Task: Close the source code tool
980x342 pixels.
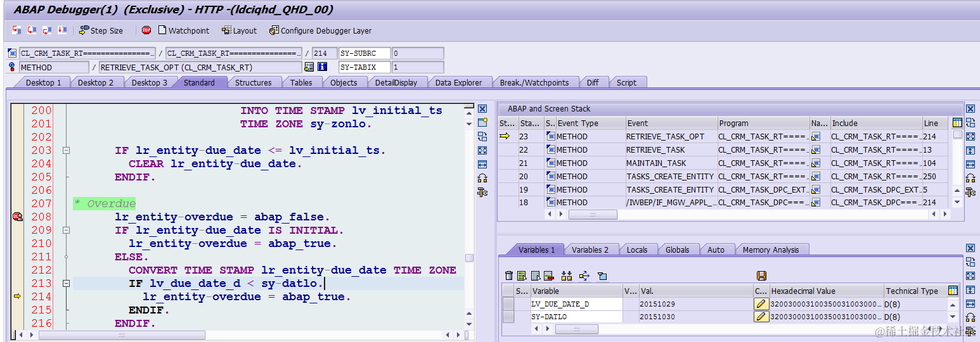Action: [x=482, y=109]
